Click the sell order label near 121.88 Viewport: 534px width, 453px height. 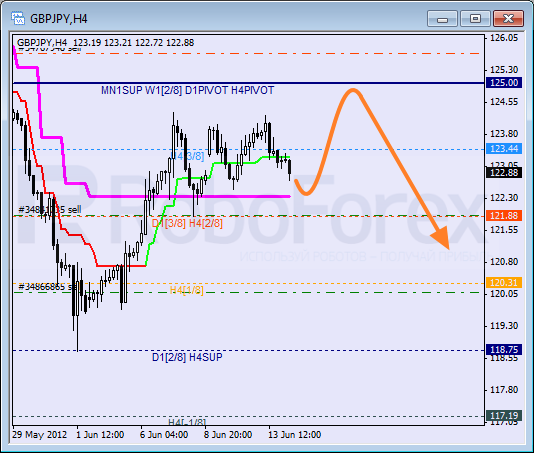(50, 210)
